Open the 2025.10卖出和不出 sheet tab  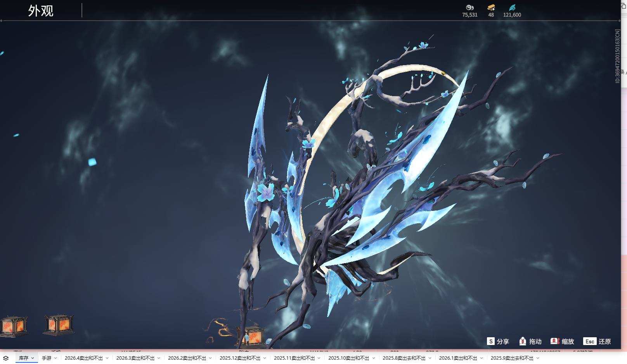(349, 358)
